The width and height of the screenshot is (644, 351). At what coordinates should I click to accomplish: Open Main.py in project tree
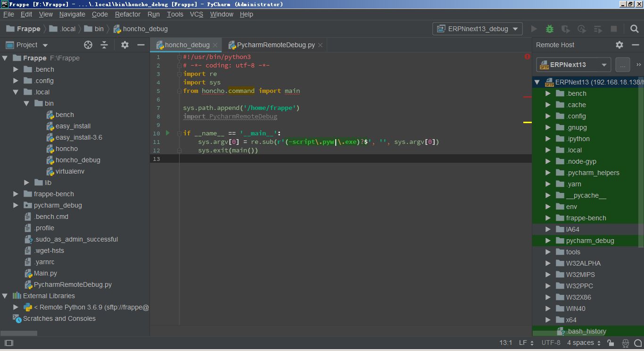41,273
